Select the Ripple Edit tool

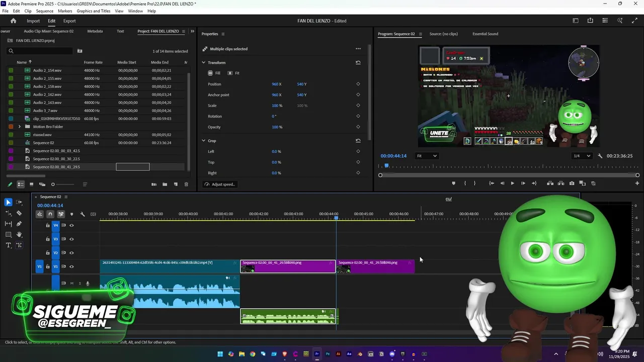(x=8, y=213)
